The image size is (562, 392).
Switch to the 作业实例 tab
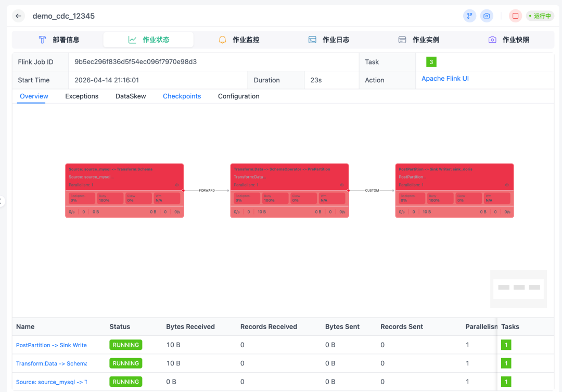tap(418, 40)
